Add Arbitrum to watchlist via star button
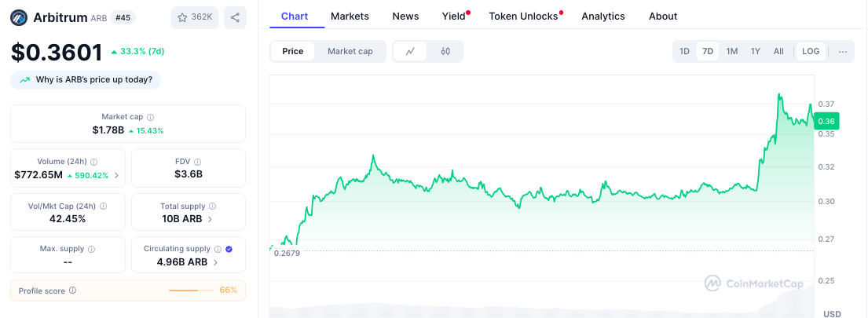Viewport: 868px width, 318px height. click(195, 18)
